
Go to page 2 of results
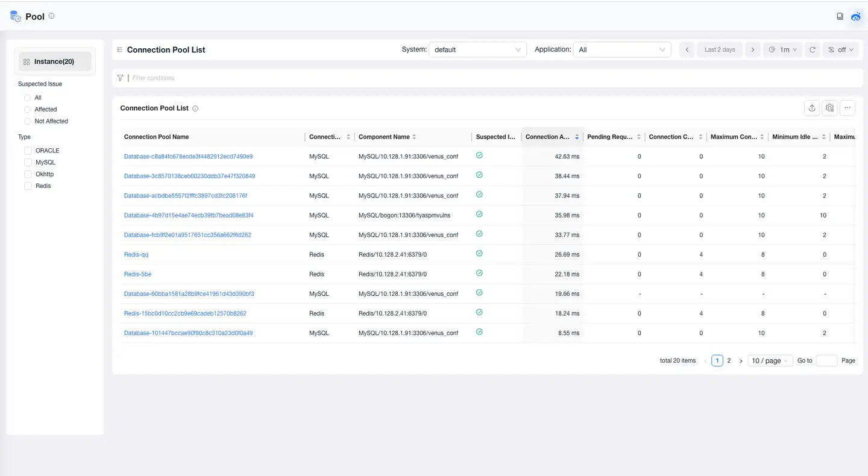click(729, 361)
